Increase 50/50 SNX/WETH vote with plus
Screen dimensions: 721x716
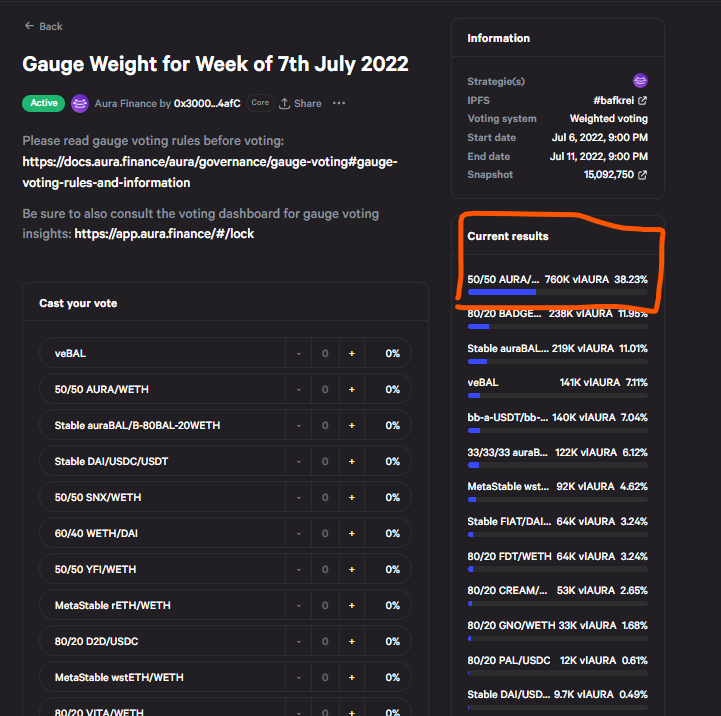point(352,498)
